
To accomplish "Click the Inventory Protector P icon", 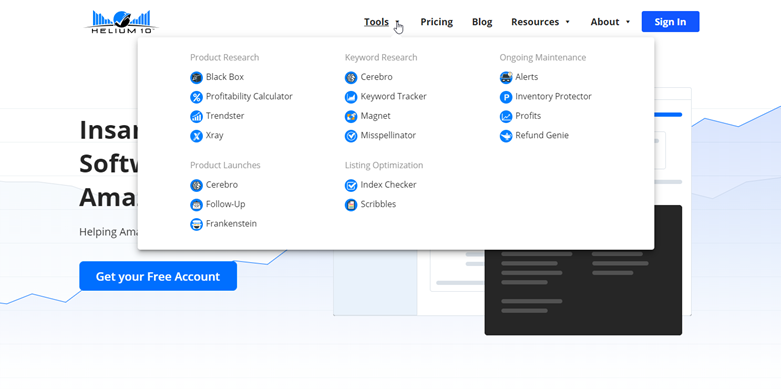I will [x=506, y=97].
